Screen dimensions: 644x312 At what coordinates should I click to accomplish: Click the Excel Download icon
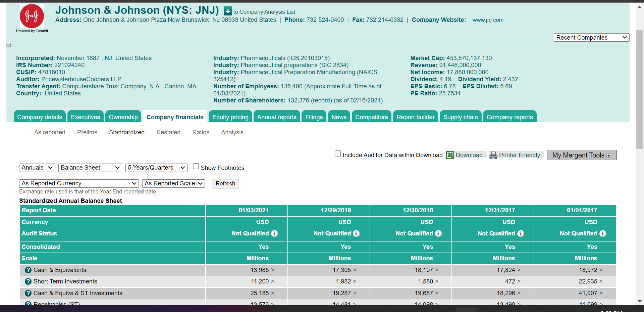(450, 155)
